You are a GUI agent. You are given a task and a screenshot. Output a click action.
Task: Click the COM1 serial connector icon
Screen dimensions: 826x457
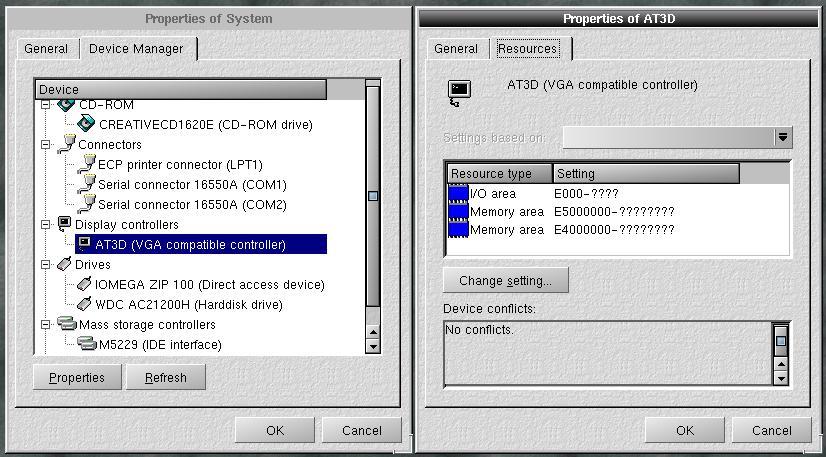click(x=86, y=184)
